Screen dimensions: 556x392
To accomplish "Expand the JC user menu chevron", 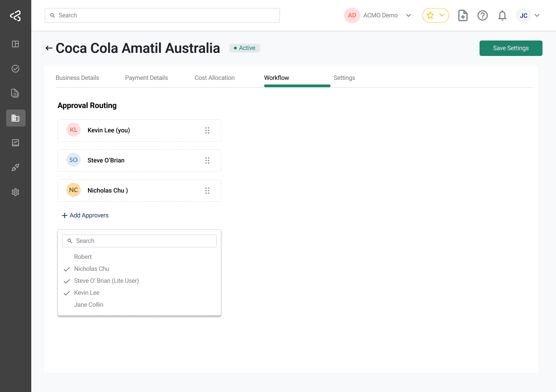I will click(x=537, y=15).
